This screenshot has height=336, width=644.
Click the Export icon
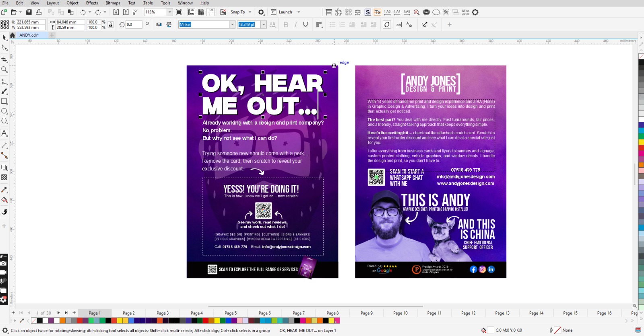126,12
